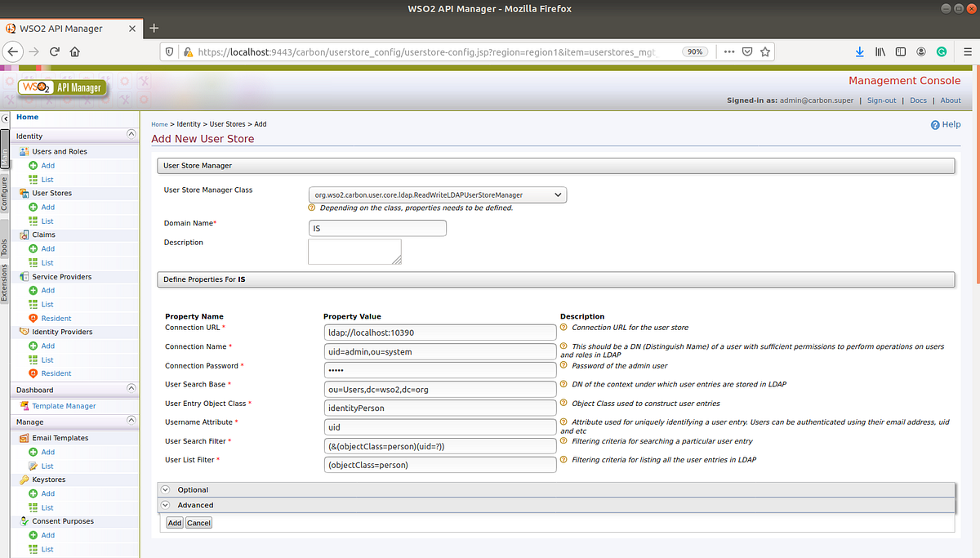Expand the Optional section
This screenshot has height=558, width=980.
point(165,489)
